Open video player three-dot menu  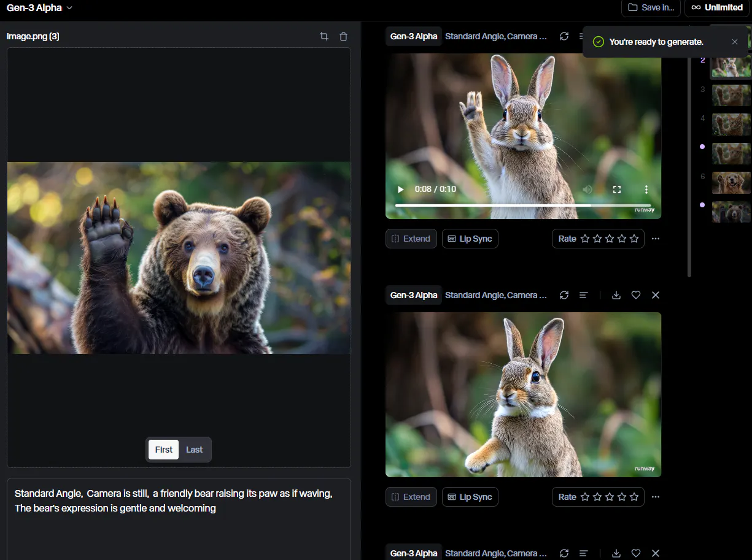[646, 190]
